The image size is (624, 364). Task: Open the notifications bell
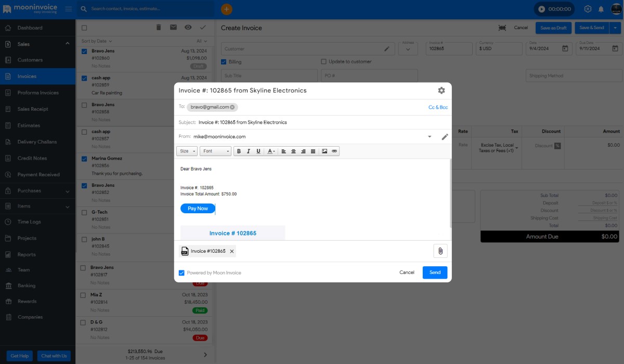pos(601,9)
